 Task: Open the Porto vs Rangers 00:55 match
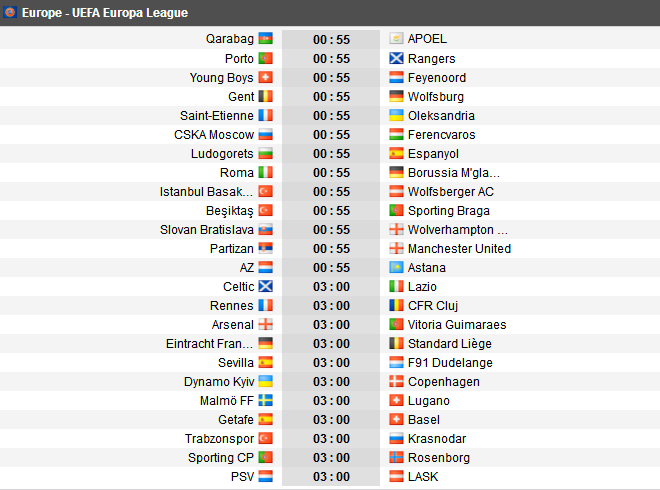point(330,59)
